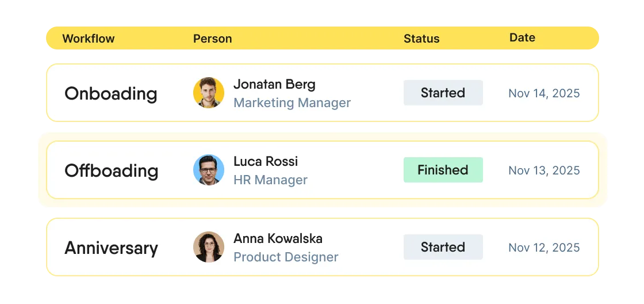Click the Nov 12, 2025 date
This screenshot has height=304, width=644.
pyautogui.click(x=544, y=248)
